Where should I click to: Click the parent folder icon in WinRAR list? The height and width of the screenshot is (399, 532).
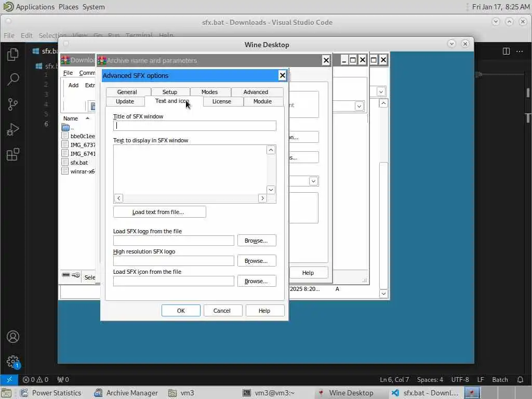coord(66,127)
